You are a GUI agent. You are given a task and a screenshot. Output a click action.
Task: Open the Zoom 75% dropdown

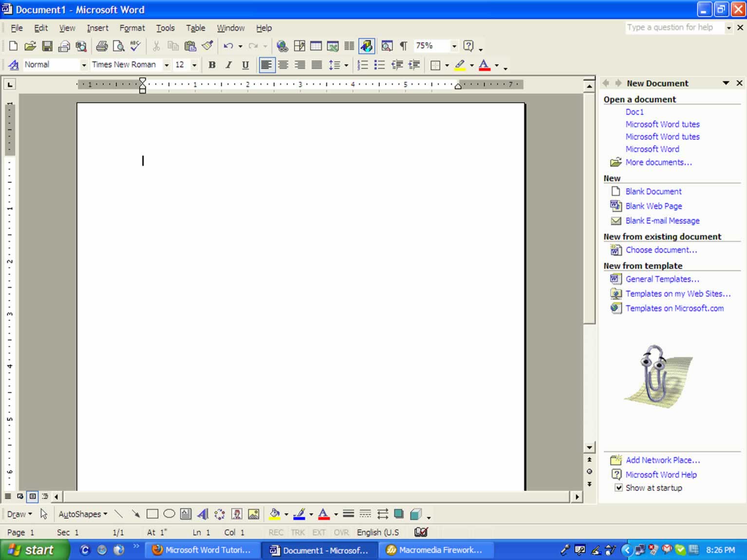tap(454, 46)
